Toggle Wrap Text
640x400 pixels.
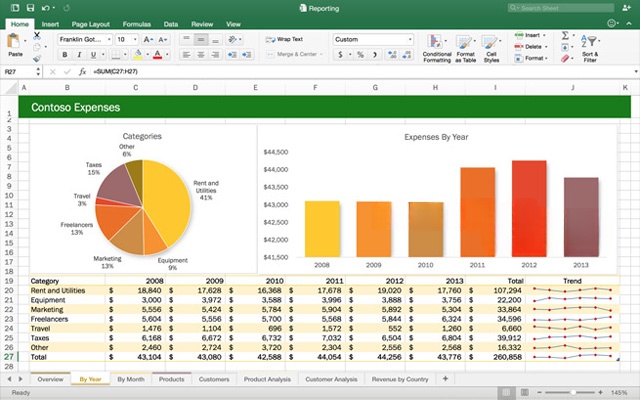click(x=284, y=40)
